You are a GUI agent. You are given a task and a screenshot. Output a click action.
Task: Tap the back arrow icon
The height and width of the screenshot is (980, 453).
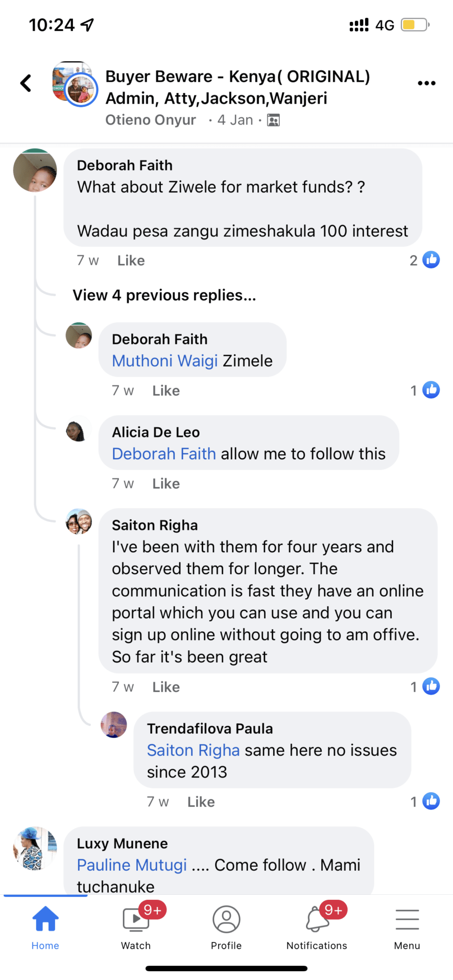[26, 83]
